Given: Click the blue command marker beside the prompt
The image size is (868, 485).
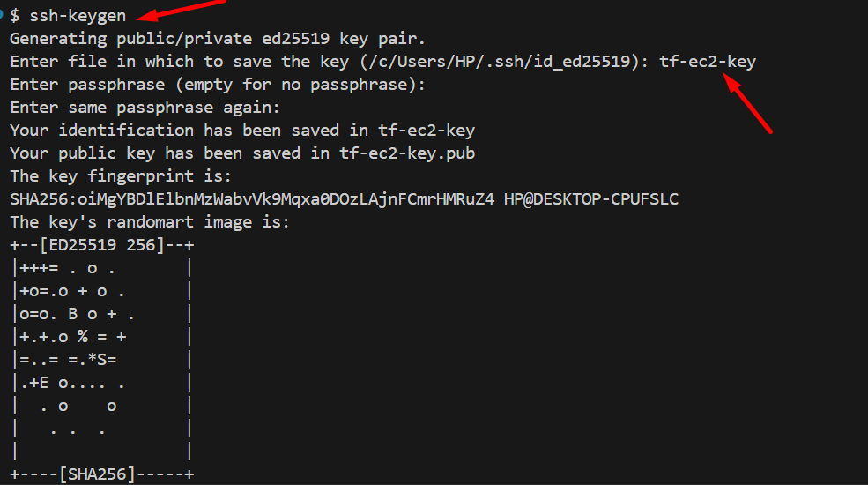Looking at the screenshot, I should point(3,16).
